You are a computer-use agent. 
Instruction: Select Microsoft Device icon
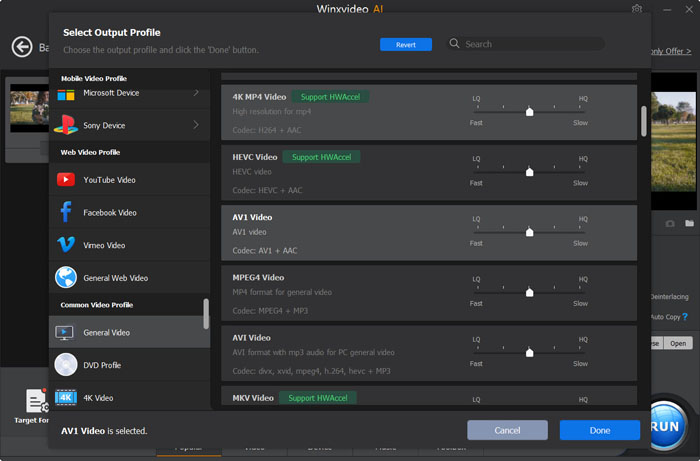click(x=66, y=94)
